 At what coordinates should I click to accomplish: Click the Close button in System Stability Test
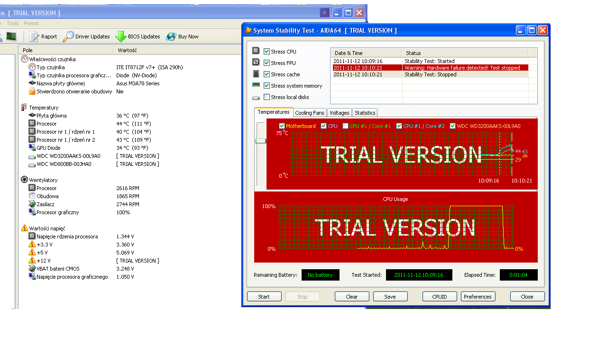[x=527, y=297]
